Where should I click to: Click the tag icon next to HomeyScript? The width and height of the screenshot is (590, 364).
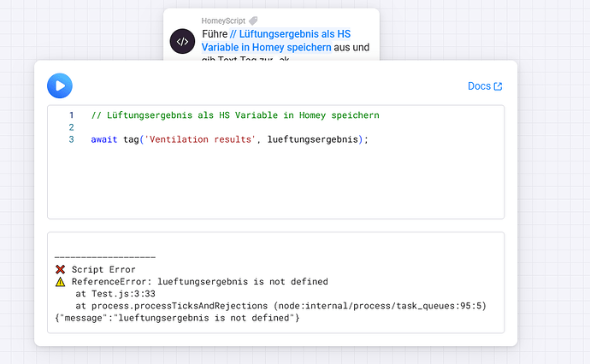pos(254,21)
